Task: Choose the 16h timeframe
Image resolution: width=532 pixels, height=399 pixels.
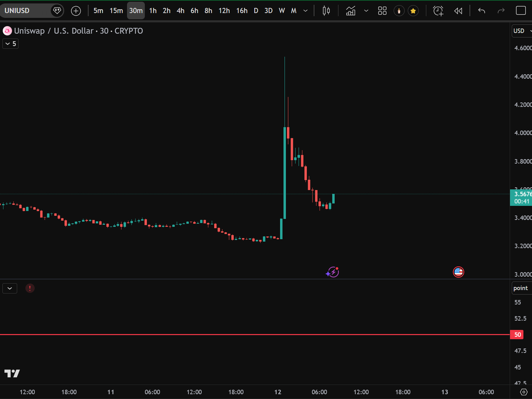Action: (242, 11)
